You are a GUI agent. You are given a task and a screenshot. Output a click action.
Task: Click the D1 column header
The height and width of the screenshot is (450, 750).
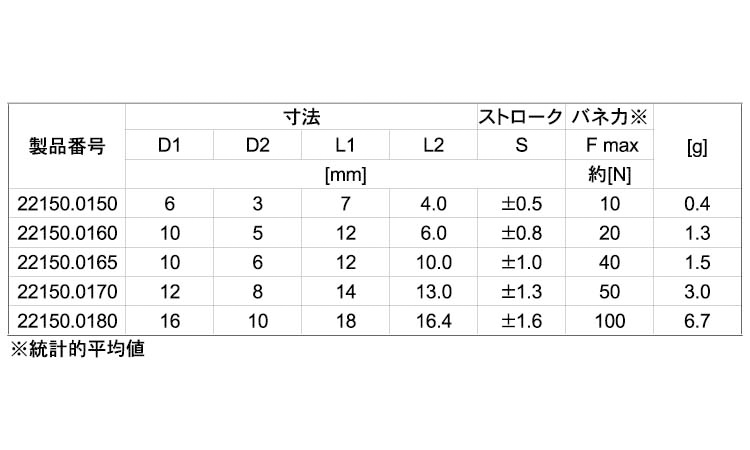point(169,146)
